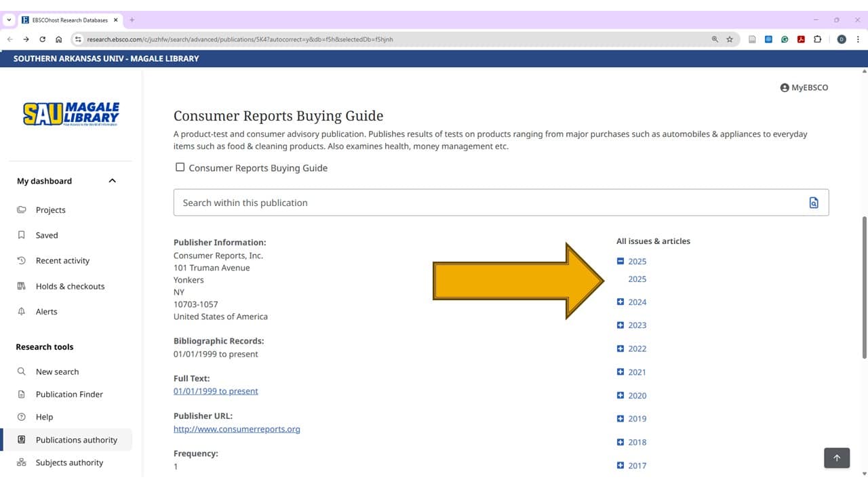Expand the 2023 issues
The height and width of the screenshot is (488, 868).
pos(620,325)
